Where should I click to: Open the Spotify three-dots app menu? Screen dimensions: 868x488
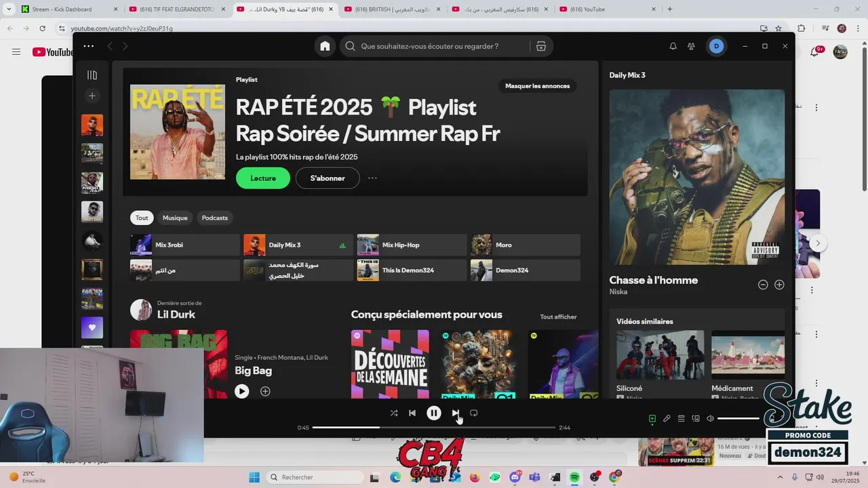pos(88,46)
